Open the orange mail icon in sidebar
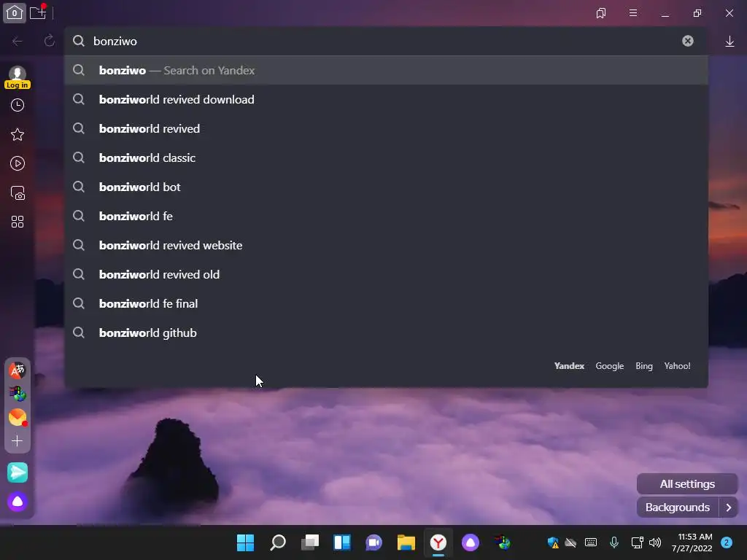 pos(18,417)
